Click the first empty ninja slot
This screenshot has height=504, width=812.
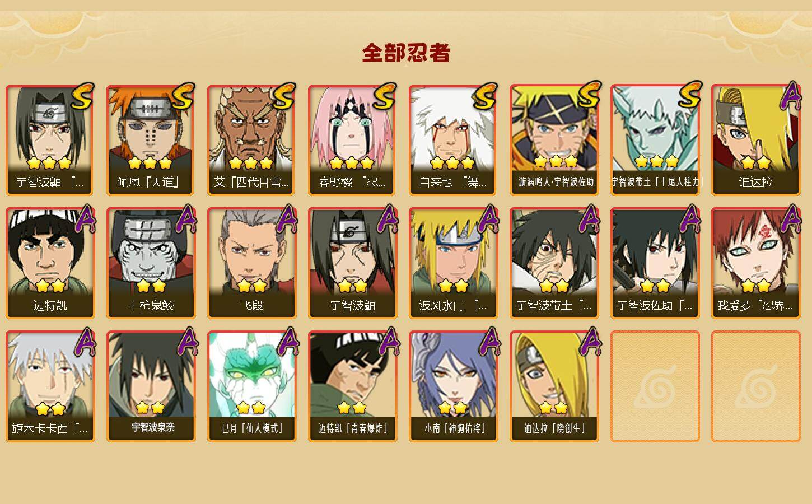pos(655,386)
